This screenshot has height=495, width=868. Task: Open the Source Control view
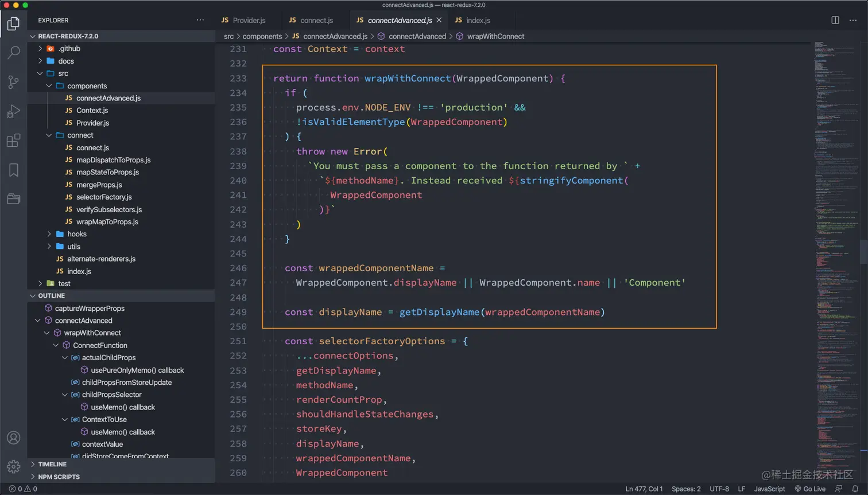pyautogui.click(x=13, y=82)
